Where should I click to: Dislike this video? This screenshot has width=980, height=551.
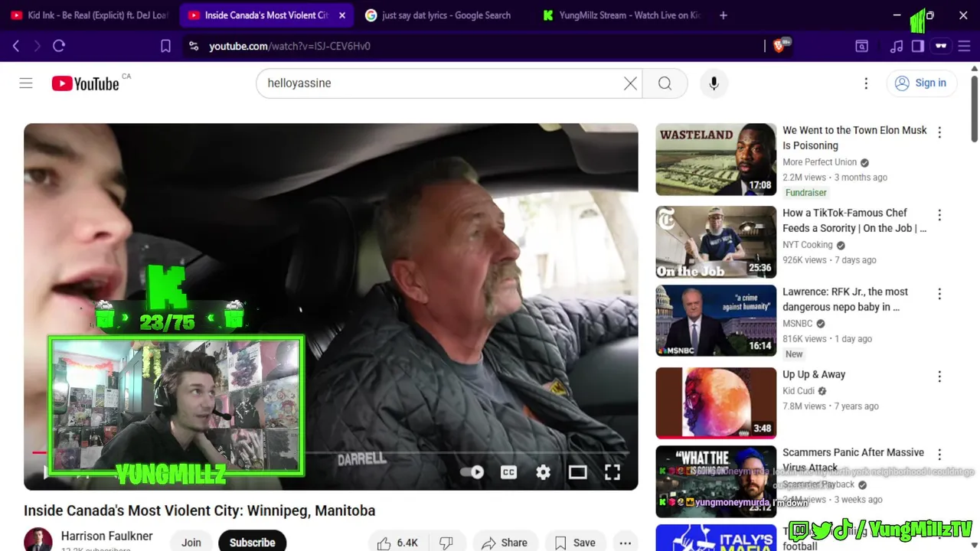447,543
